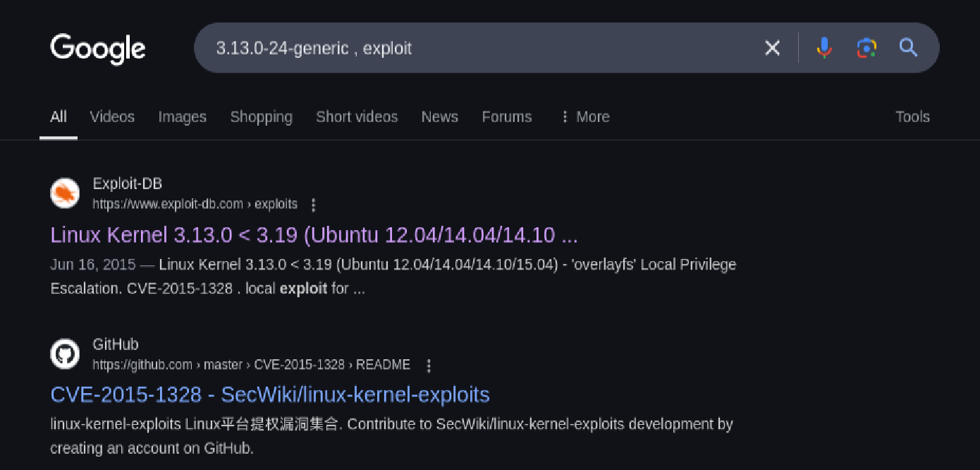This screenshot has width=980, height=470.
Task: Open the Forums tab
Action: (x=506, y=117)
